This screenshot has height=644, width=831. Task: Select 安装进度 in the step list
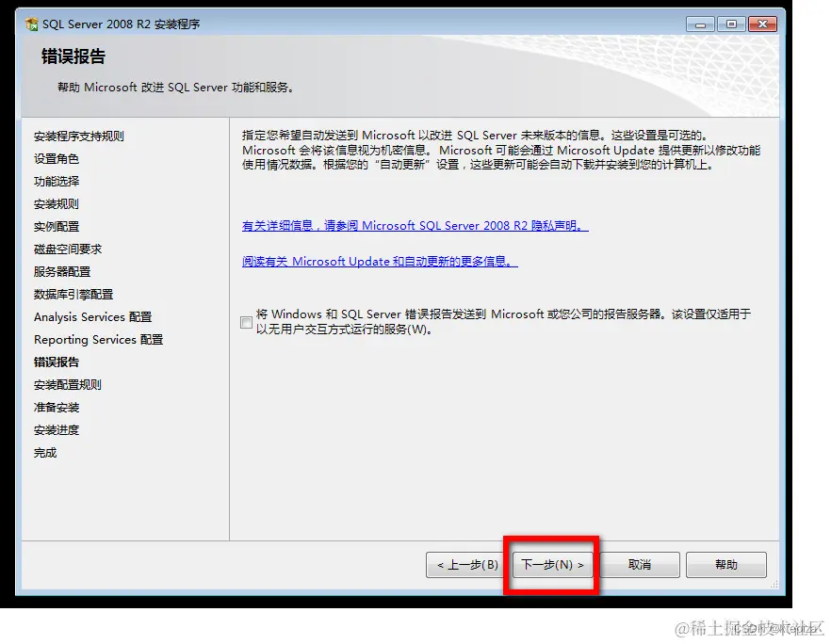(57, 430)
